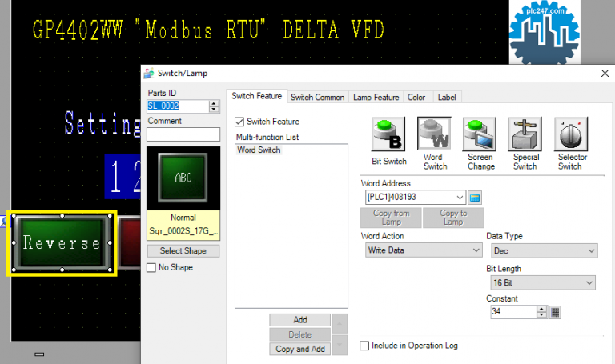615x364 pixels.
Task: Click the Select Shape button
Action: point(183,250)
